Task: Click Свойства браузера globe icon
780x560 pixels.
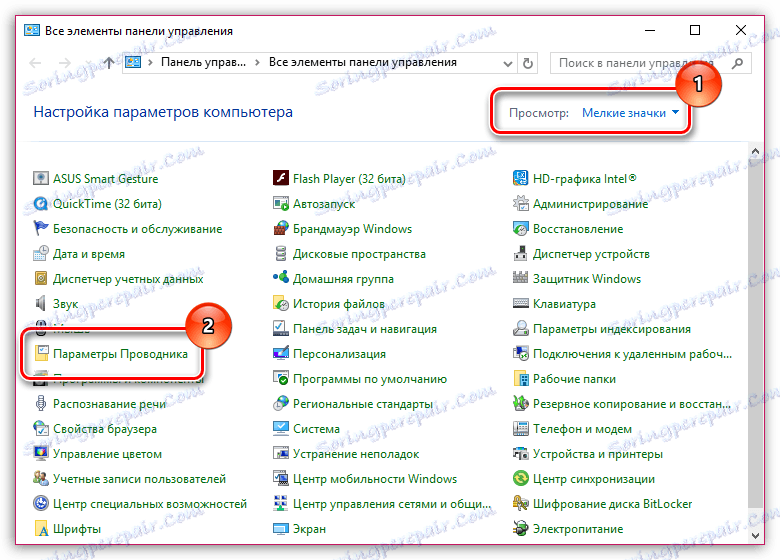Action: click(x=40, y=428)
